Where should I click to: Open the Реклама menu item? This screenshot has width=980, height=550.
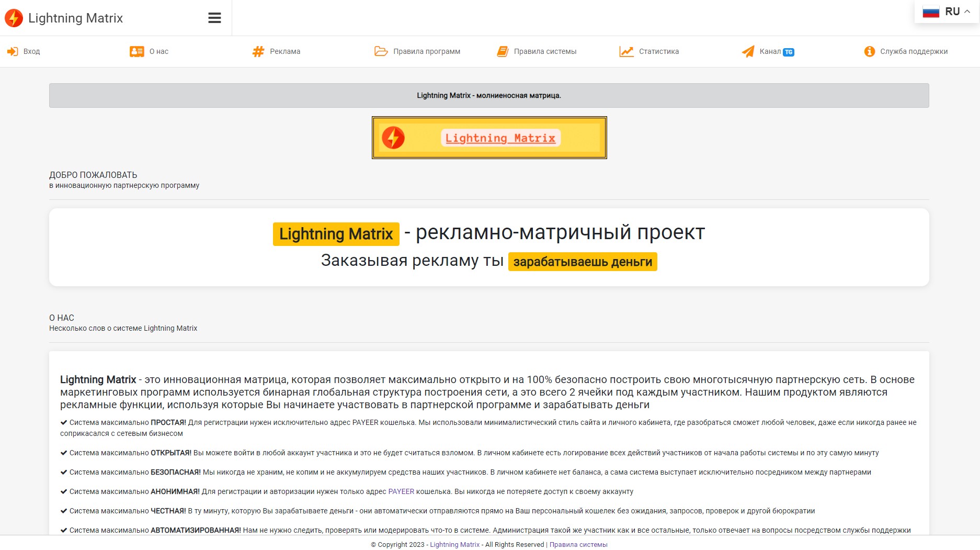[x=276, y=51]
